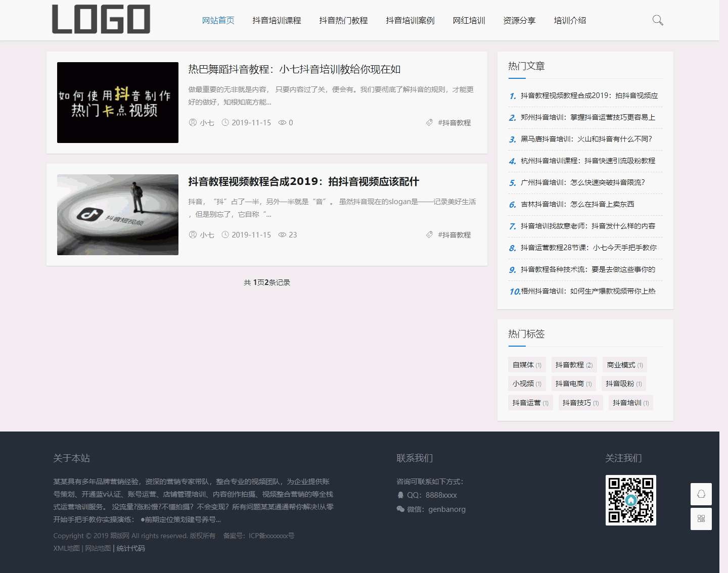Open 资源分享 nav menu
Image resolution: width=728 pixels, height=573 pixels.
pyautogui.click(x=519, y=21)
